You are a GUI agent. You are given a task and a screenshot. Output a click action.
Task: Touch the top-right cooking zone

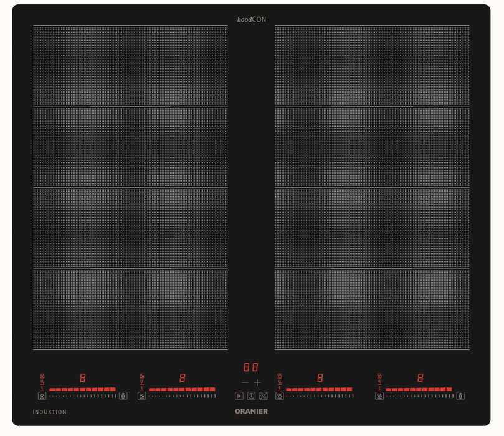tap(372, 65)
